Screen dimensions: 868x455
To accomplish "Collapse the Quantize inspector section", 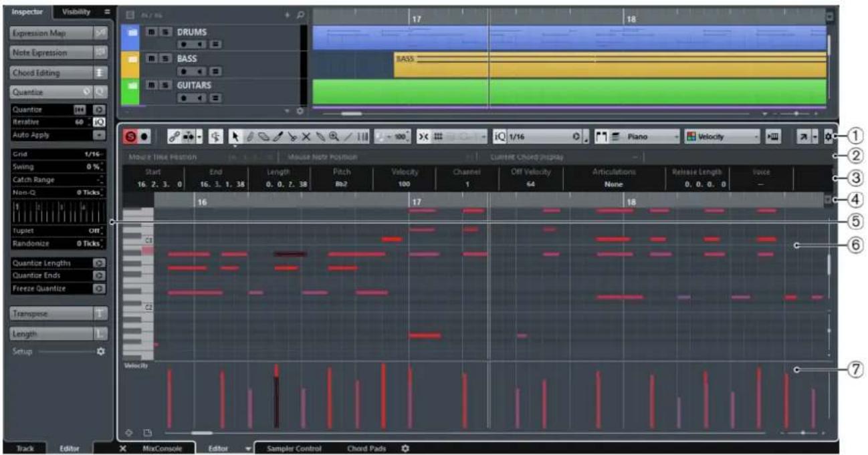I will (x=58, y=93).
